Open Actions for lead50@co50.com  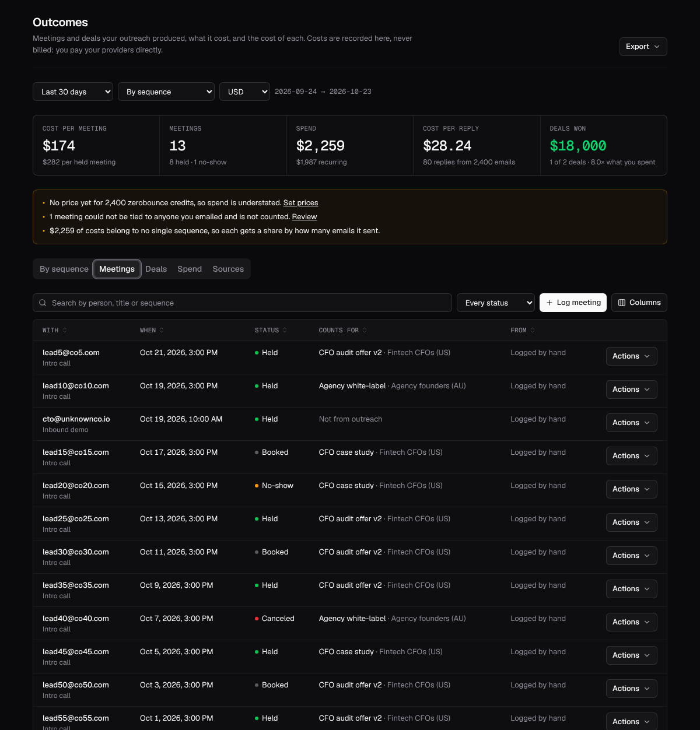coord(632,689)
